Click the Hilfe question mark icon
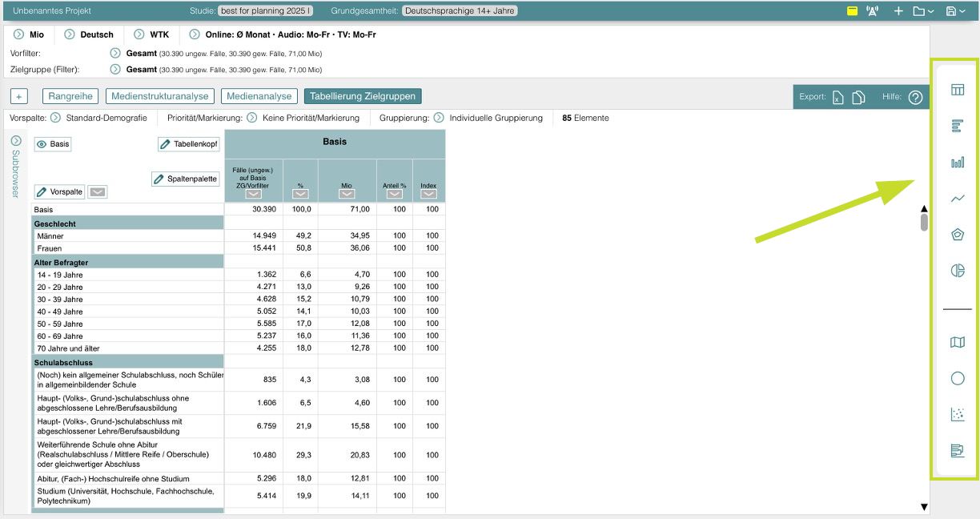Viewport: 980px width, 519px height. tap(915, 97)
